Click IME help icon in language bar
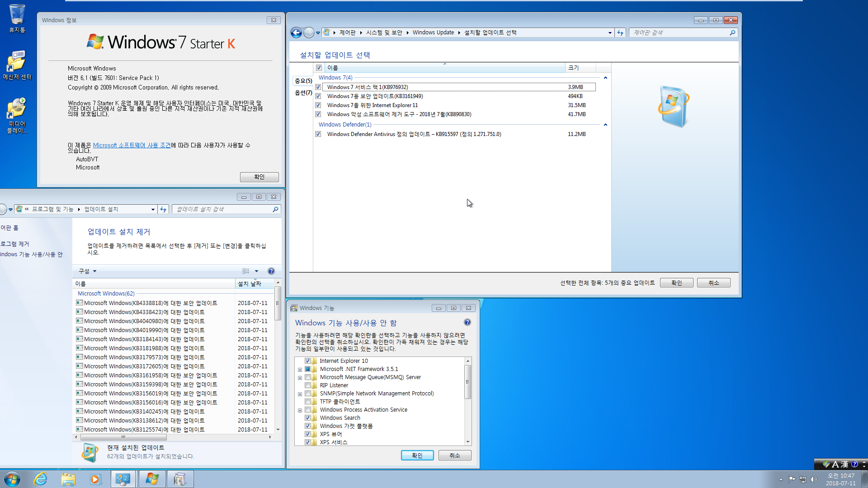868x488 pixels. pos(854,464)
